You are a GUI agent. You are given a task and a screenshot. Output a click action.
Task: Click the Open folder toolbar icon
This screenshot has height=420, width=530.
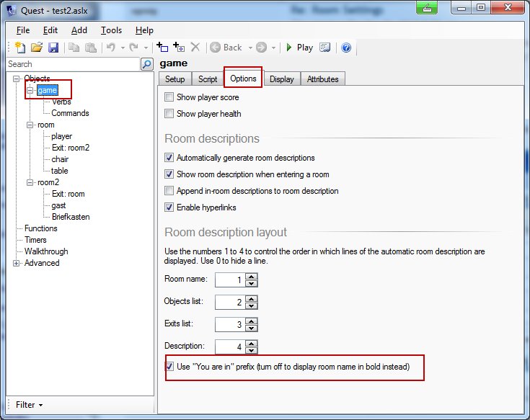(x=36, y=48)
